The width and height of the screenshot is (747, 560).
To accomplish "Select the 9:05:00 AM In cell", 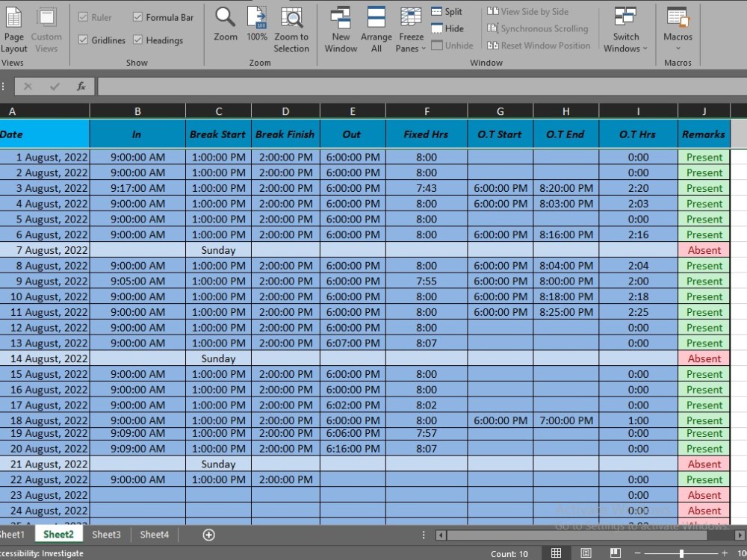I will [x=137, y=281].
